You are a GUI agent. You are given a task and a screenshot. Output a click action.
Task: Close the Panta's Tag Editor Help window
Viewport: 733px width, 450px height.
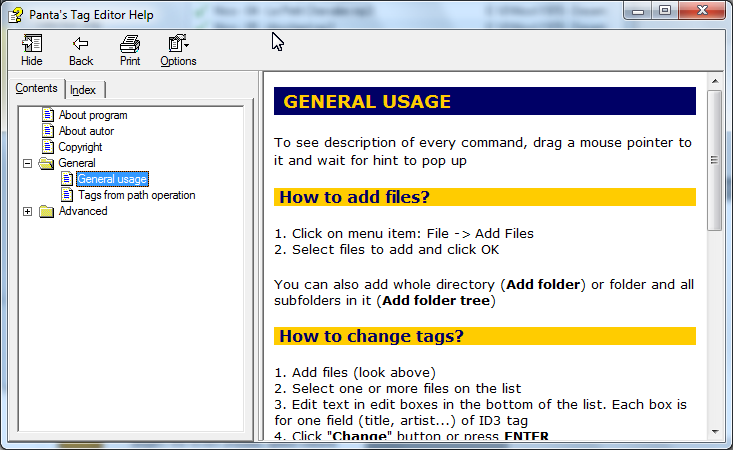pyautogui.click(x=702, y=11)
